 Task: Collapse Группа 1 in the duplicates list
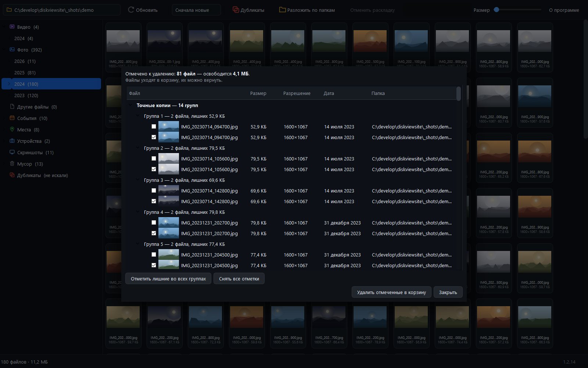[138, 116]
